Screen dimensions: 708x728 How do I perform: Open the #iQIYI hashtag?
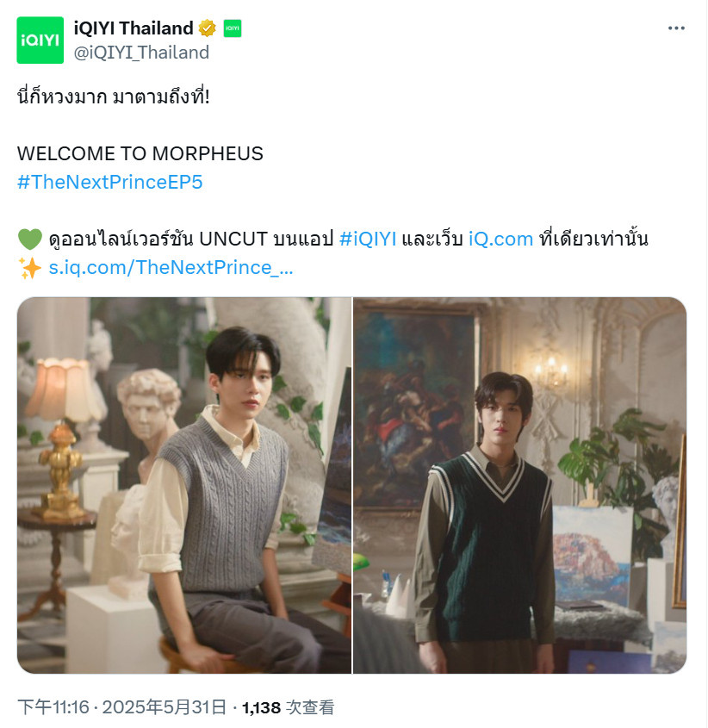click(368, 240)
